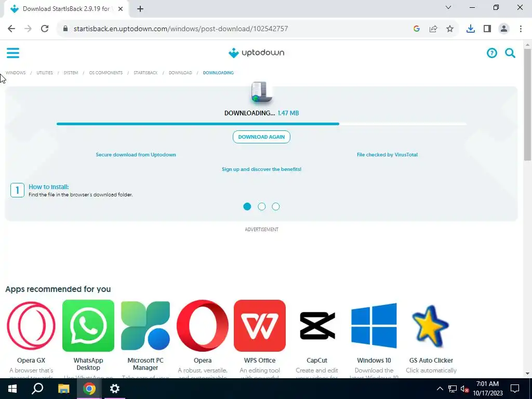Open the network tray icon

(x=453, y=389)
